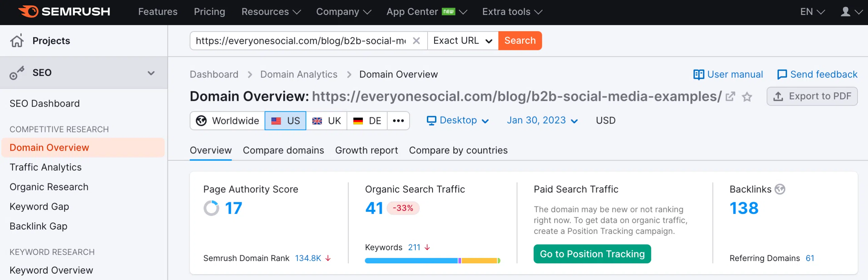Open Organic Research in sidebar

(x=49, y=187)
